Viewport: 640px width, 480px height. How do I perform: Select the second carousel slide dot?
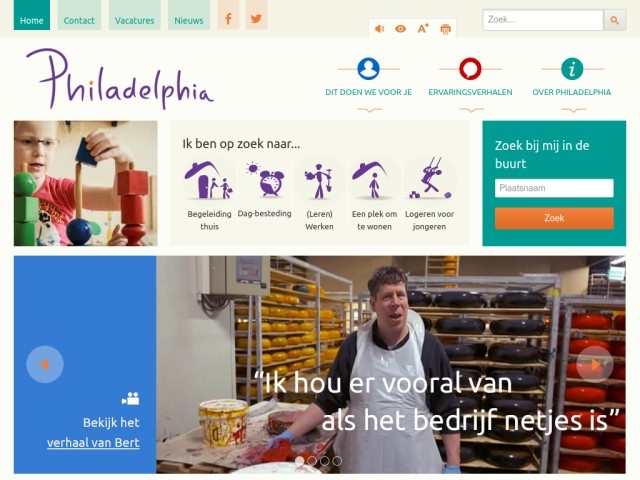point(312,461)
